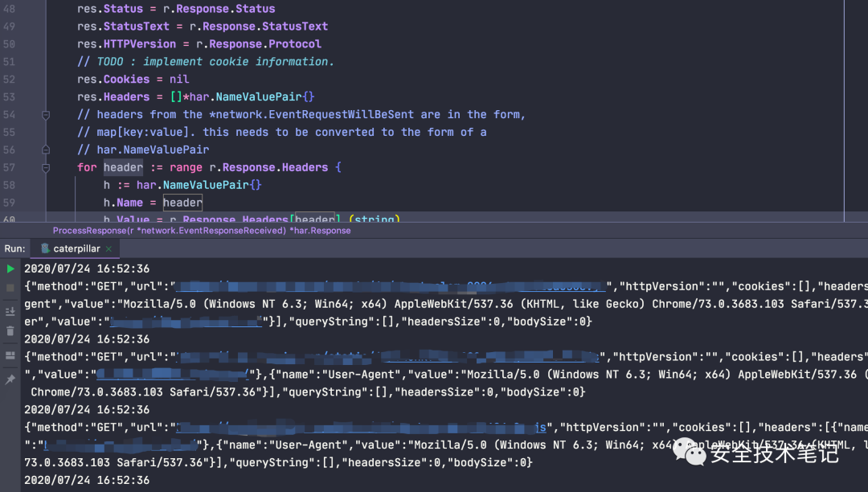Image resolution: width=868 pixels, height=492 pixels.
Task: Stop the process with the square stop icon
Action: pyautogui.click(x=10, y=288)
